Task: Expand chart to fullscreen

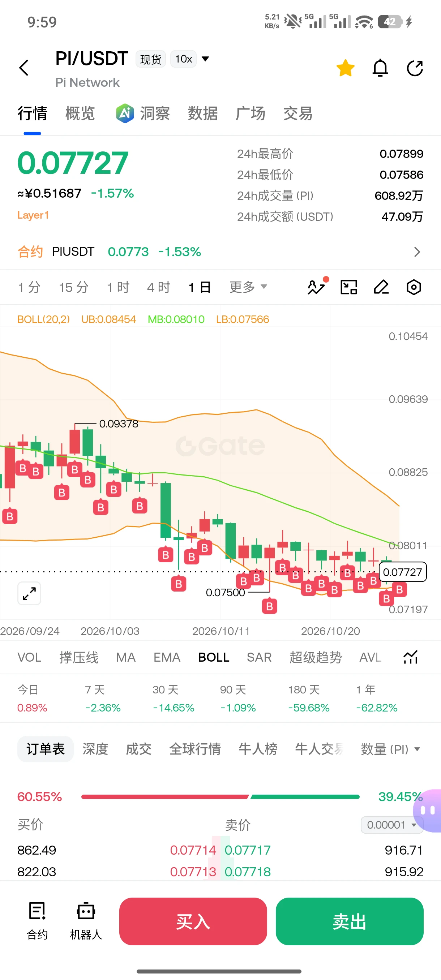Action: [29, 593]
